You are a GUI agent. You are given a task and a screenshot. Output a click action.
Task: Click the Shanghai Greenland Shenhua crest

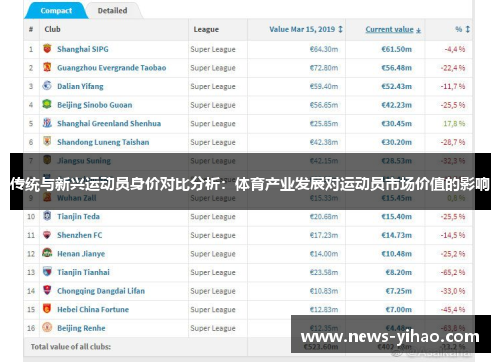[x=47, y=123]
